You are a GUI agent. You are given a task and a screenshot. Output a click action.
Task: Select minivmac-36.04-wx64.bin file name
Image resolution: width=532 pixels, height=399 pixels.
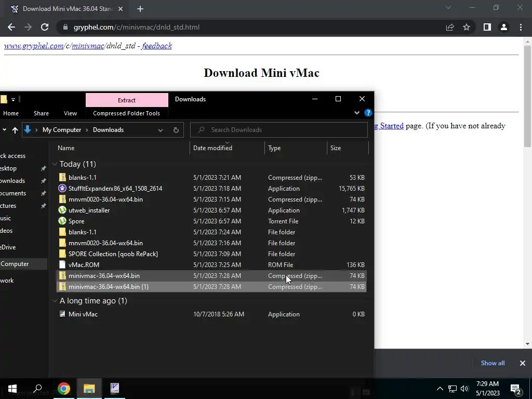point(104,276)
